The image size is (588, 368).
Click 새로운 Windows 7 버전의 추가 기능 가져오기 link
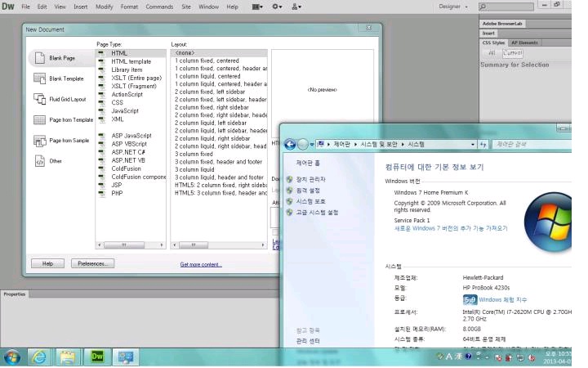(451, 228)
